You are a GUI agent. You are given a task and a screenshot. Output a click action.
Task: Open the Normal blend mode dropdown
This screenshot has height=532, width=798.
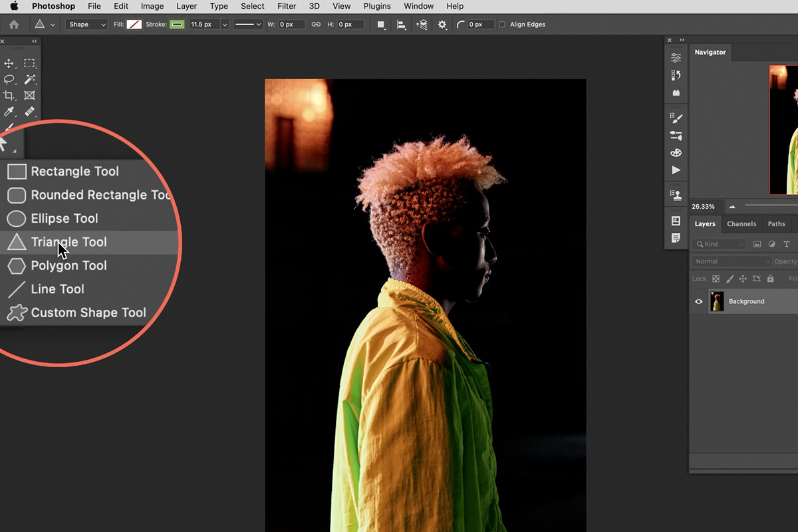point(731,261)
